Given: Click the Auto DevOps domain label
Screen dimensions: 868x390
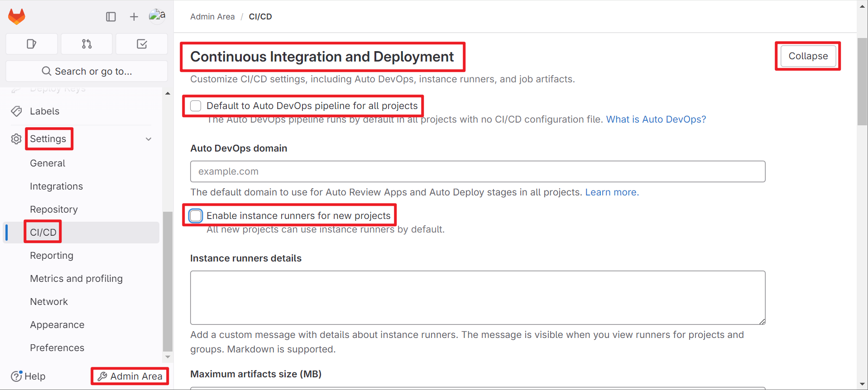Looking at the screenshot, I should [x=239, y=148].
